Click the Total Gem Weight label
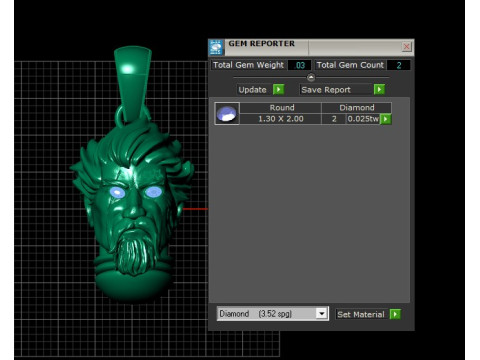Image resolution: width=480 pixels, height=360 pixels. [x=248, y=65]
